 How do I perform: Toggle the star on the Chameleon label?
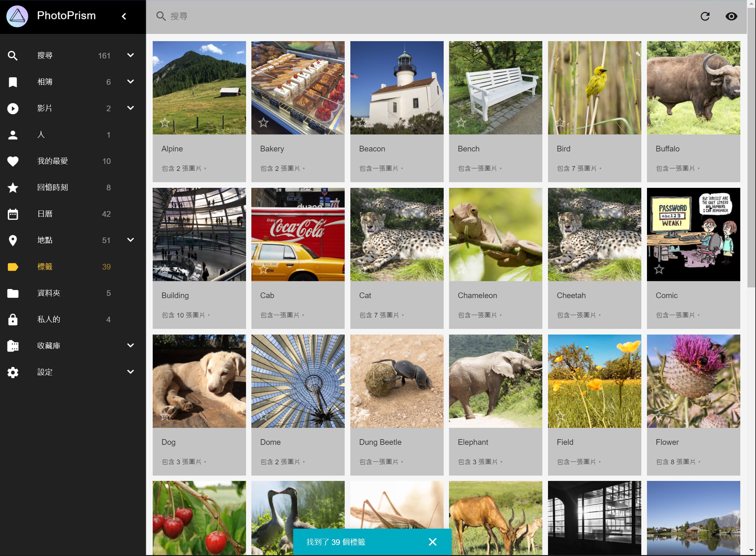coord(461,269)
